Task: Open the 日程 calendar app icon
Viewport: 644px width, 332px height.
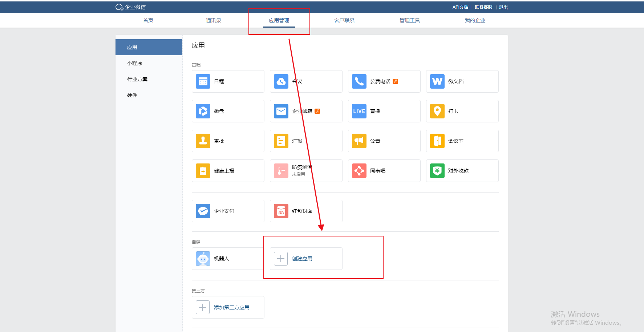Action: click(x=203, y=81)
